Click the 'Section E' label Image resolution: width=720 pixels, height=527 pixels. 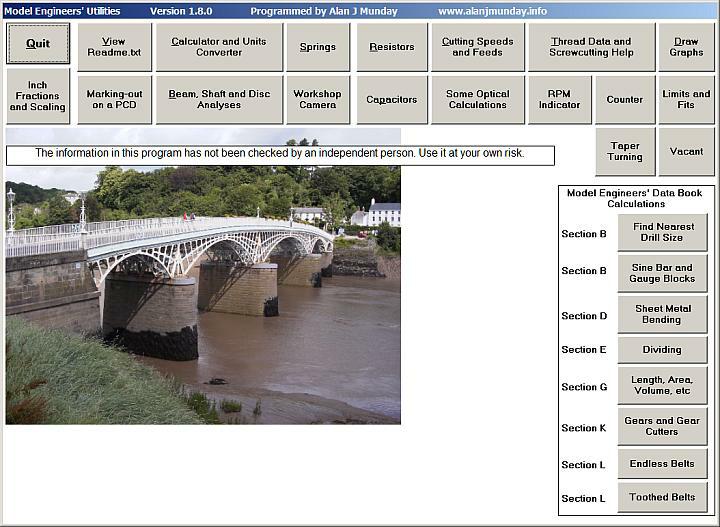(x=584, y=350)
